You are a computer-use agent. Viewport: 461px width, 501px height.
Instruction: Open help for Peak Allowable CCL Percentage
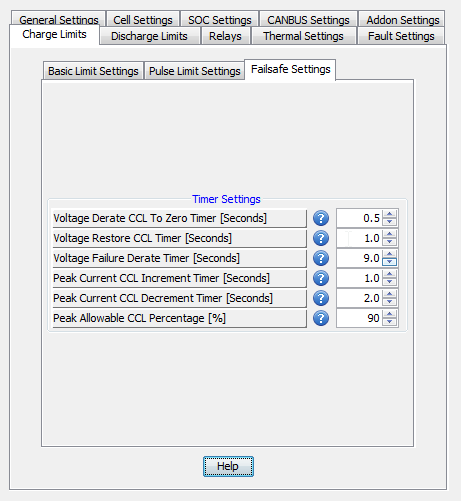pyautogui.click(x=321, y=318)
